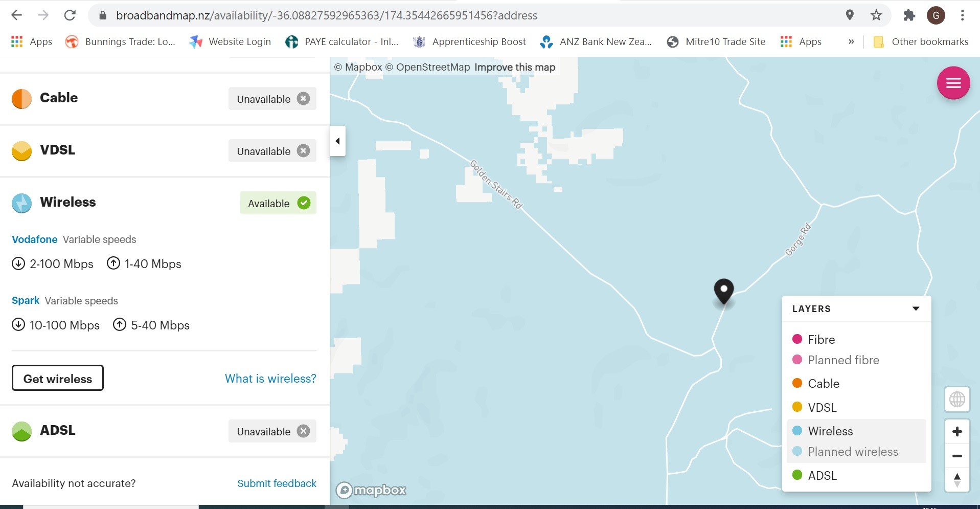
Task: Click the Get wireless button
Action: (x=58, y=379)
